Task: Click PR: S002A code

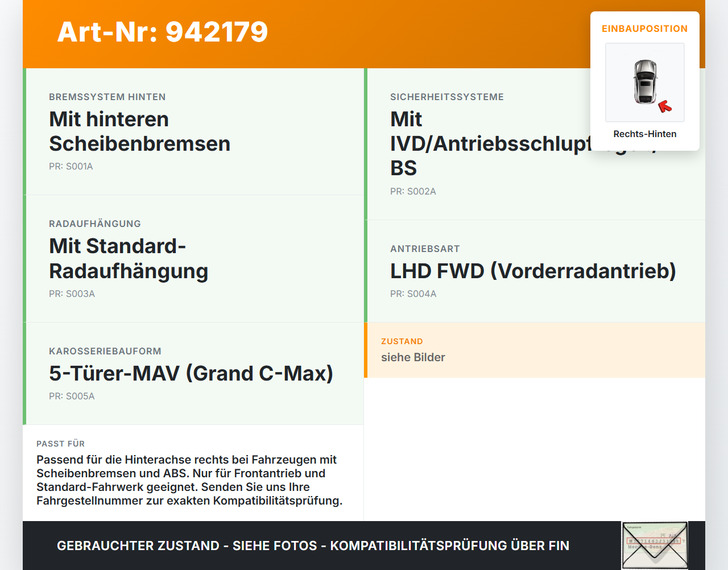Action: 413,192
